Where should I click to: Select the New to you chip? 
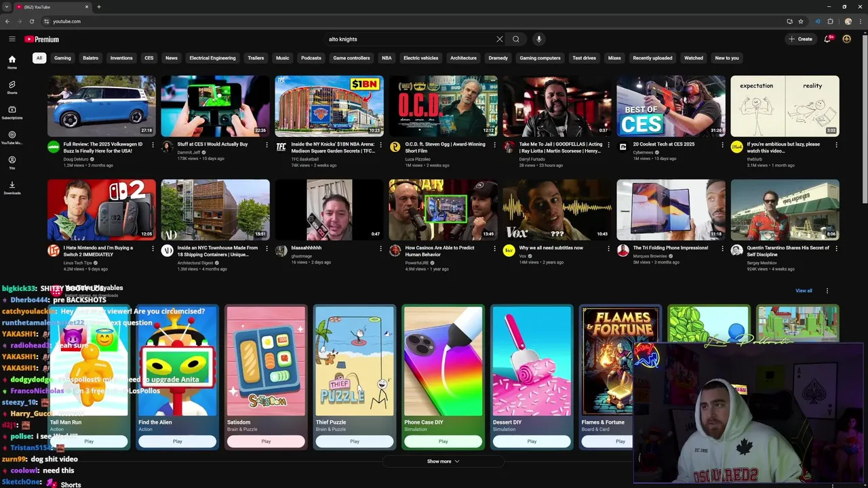727,58
